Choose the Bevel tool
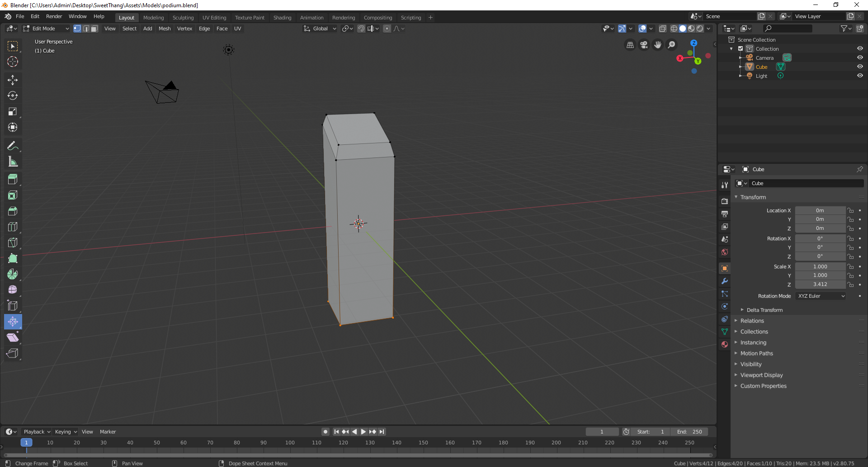The image size is (868, 467). tap(13, 211)
